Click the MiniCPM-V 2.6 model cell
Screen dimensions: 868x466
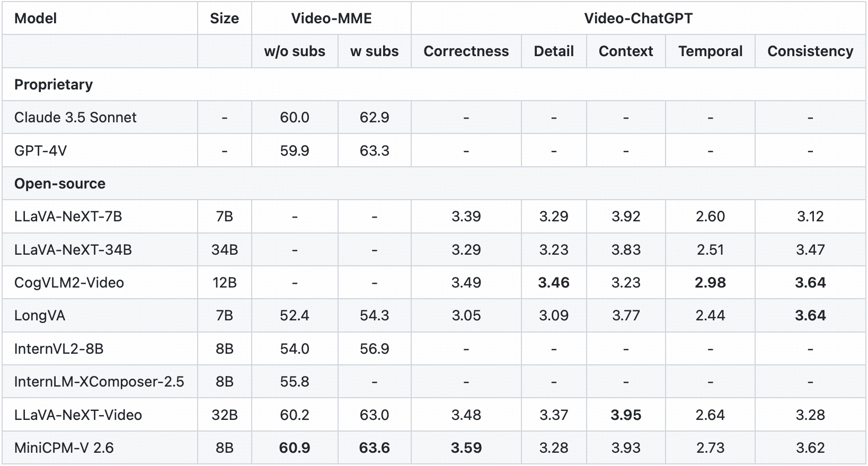[x=64, y=448]
